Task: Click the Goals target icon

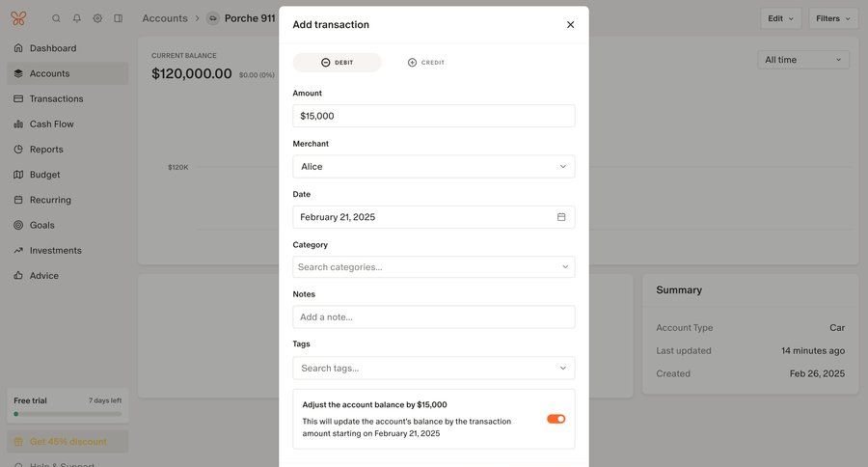Action: pyautogui.click(x=18, y=226)
